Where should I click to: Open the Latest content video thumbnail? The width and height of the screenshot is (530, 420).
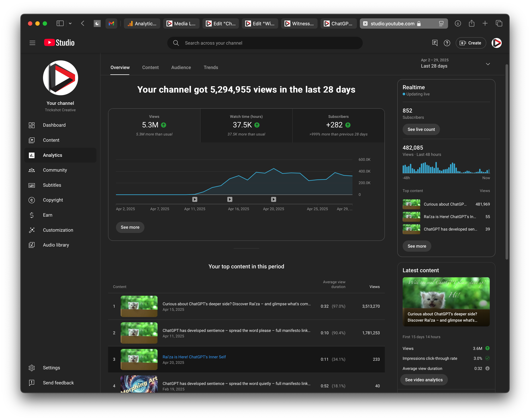(x=446, y=302)
